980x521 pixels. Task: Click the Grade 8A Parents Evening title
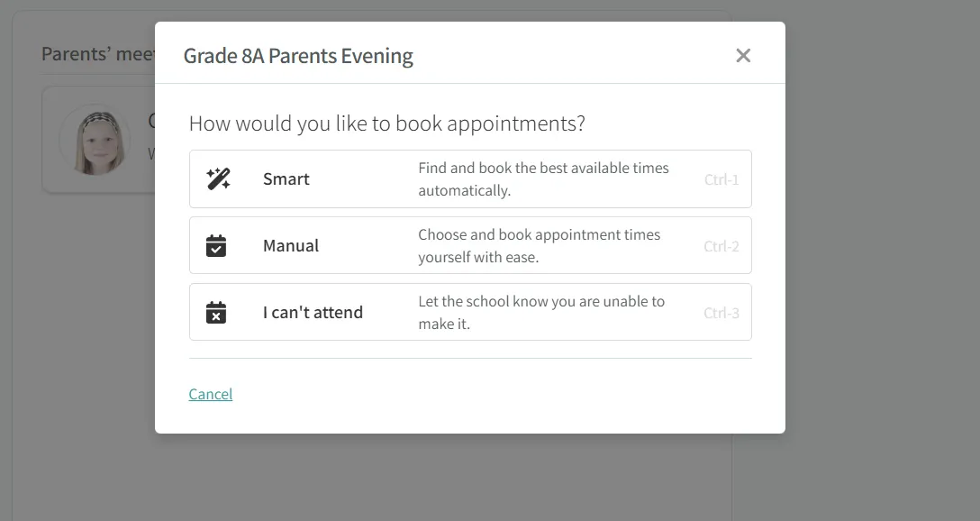click(x=298, y=56)
